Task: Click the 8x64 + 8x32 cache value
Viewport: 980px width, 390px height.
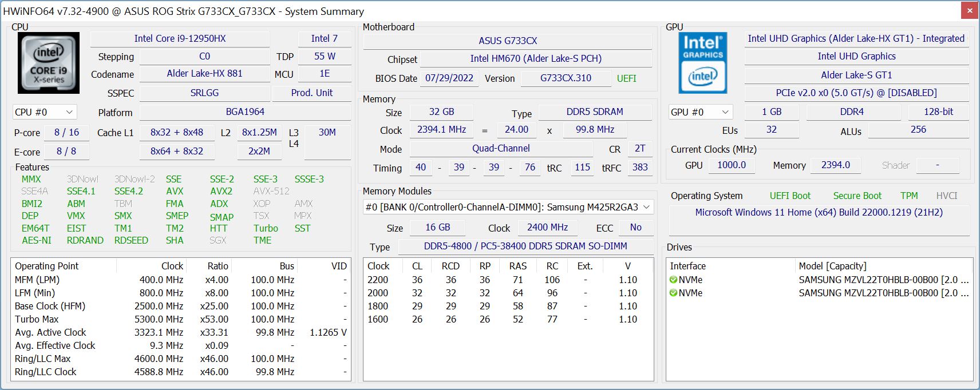Action: (177, 152)
